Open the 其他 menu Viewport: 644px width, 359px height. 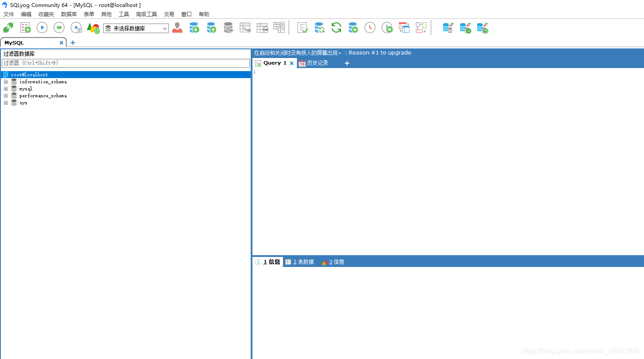tap(106, 14)
